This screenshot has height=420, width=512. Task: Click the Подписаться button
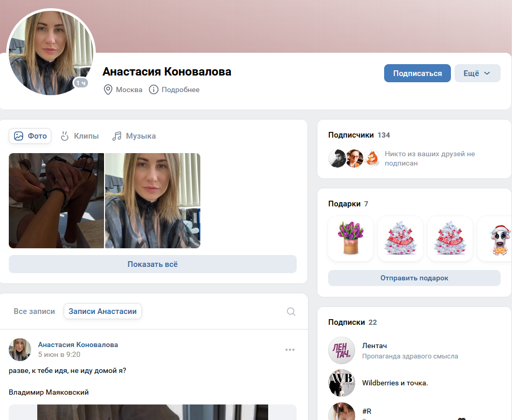point(417,73)
